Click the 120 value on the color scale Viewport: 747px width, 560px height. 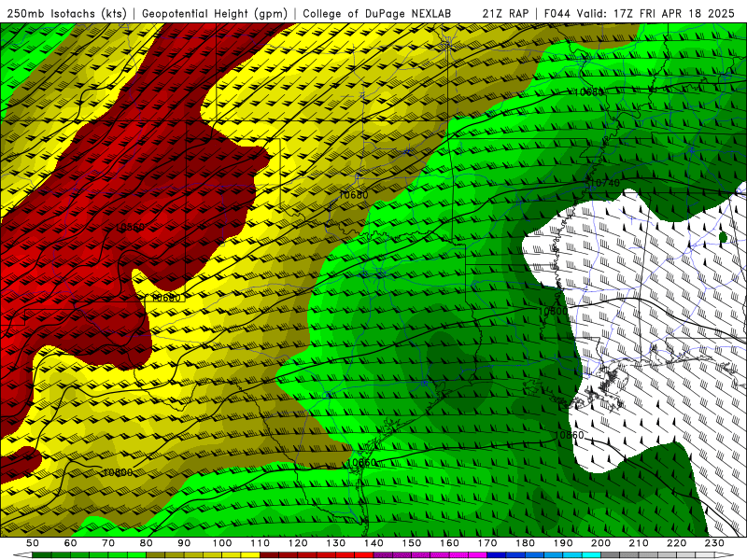click(x=298, y=543)
